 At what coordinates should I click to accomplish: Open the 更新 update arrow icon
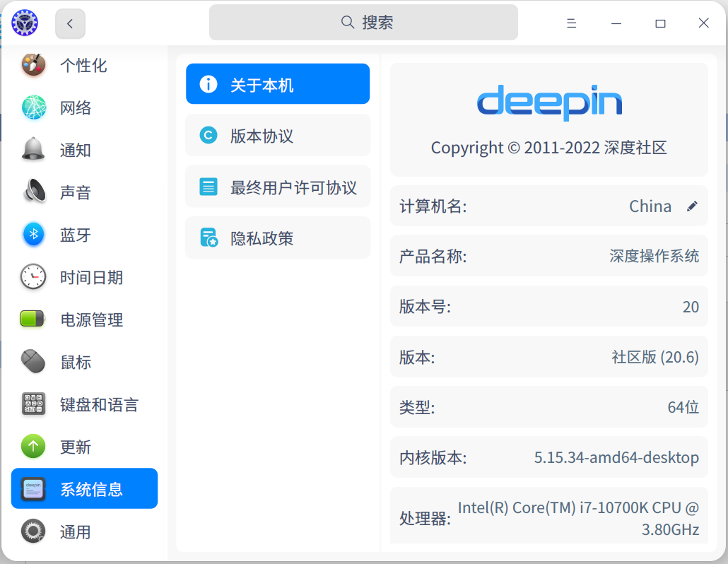(33, 446)
